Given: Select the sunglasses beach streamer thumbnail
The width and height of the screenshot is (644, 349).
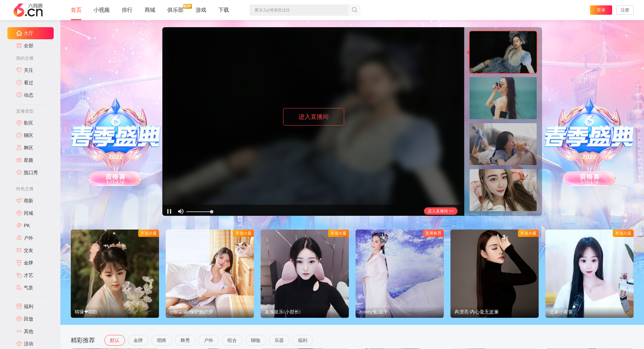Looking at the screenshot, I should 503,98.
